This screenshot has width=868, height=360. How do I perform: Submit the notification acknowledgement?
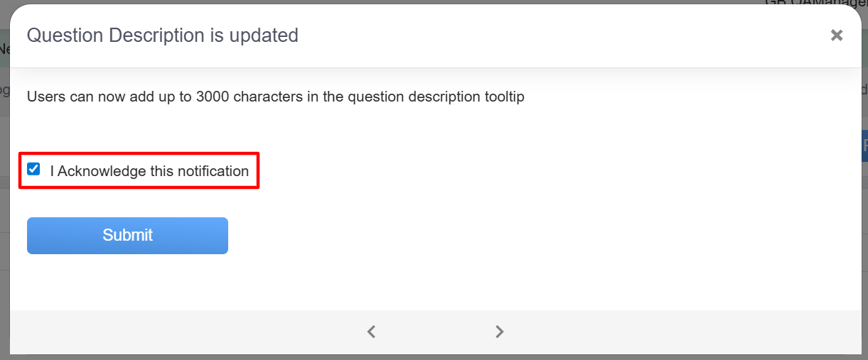127,236
